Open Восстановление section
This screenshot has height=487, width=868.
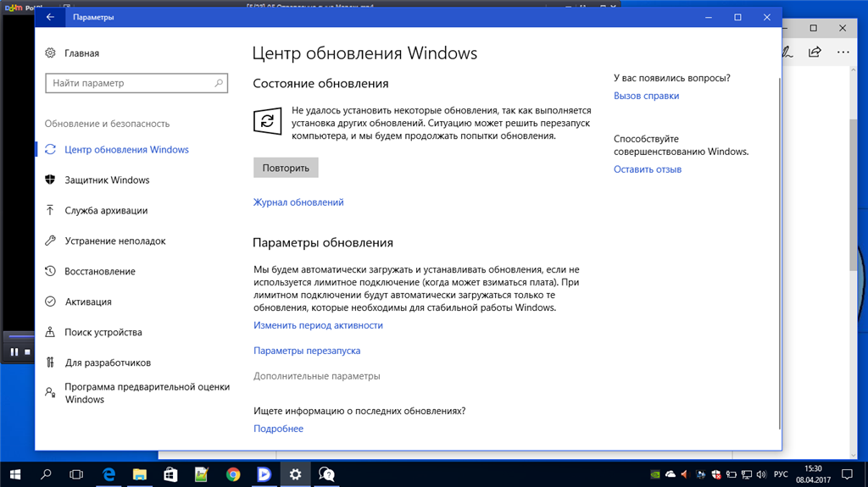(100, 271)
